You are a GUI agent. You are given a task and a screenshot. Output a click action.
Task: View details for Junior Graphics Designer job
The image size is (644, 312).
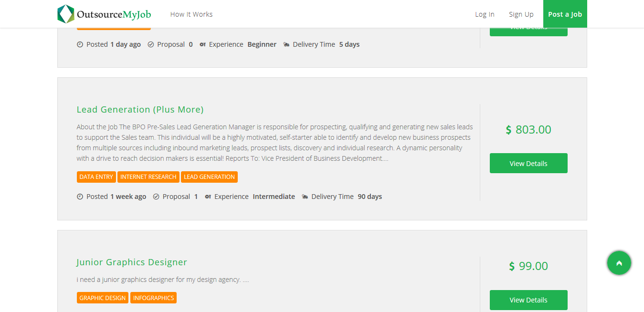click(528, 300)
